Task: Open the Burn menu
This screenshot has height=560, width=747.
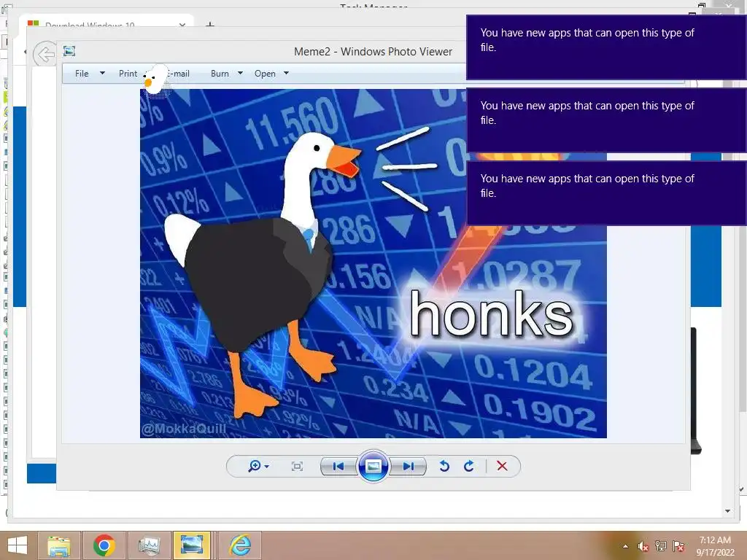Action: (x=220, y=74)
